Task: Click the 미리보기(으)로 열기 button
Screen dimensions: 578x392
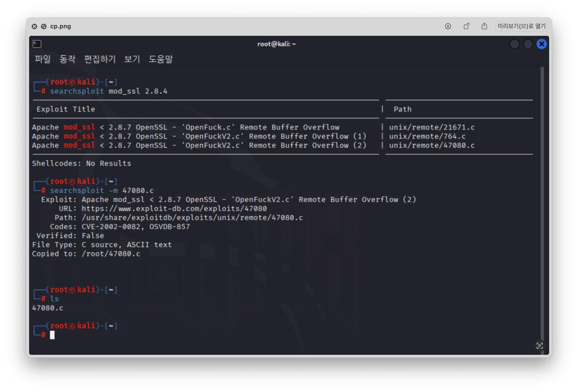Action: [x=522, y=26]
